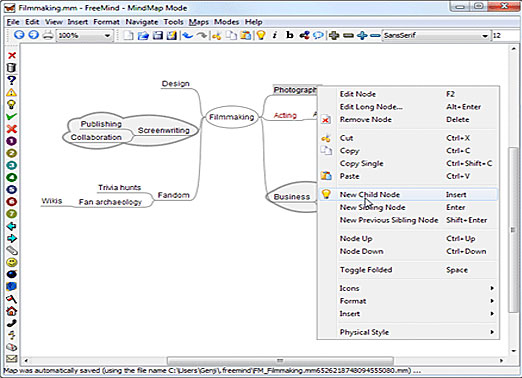Screen dimensions: 522x378
Task: Click the blue plus unfold one level icon
Action: point(362,35)
